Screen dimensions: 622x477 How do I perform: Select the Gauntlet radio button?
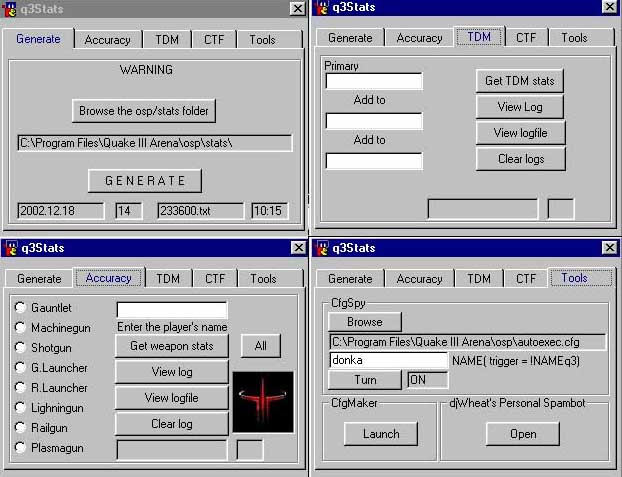coord(20,307)
